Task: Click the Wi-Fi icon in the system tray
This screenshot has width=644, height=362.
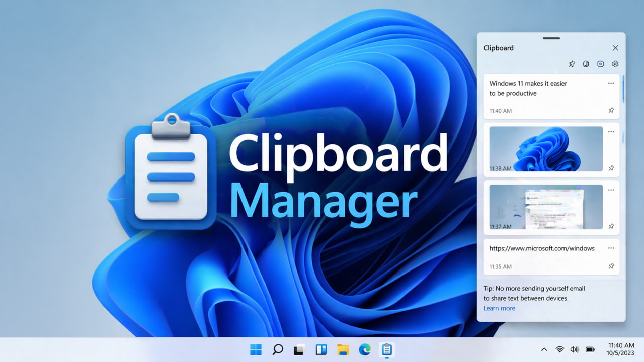Action: point(560,349)
